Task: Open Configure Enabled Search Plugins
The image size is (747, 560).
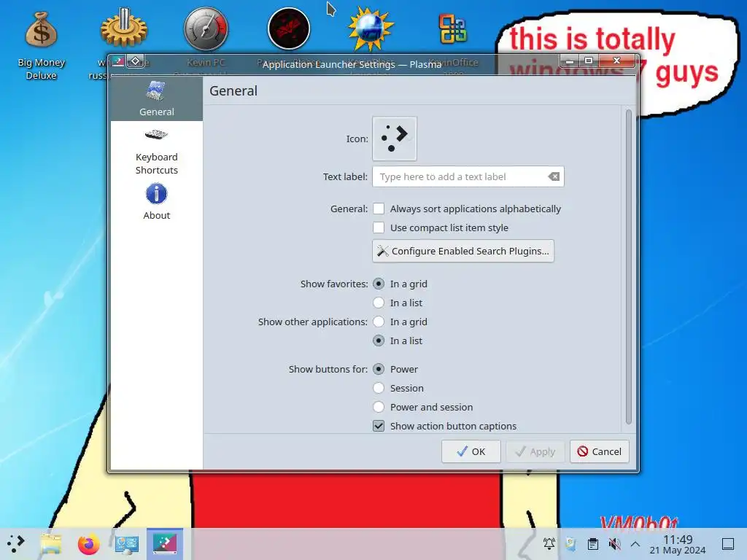Action: click(463, 251)
